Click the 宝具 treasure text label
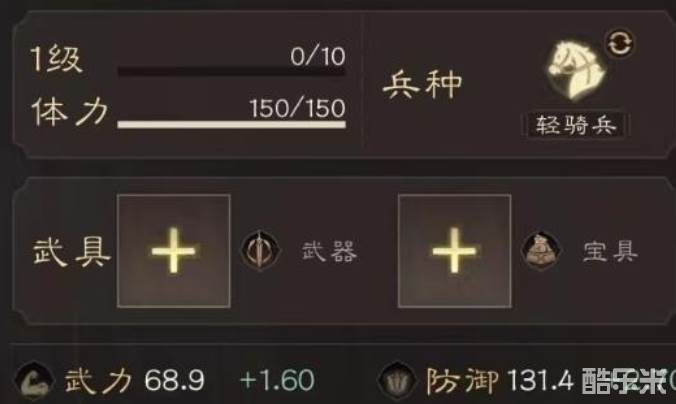Screen dimensions: 676x404 (x=610, y=251)
